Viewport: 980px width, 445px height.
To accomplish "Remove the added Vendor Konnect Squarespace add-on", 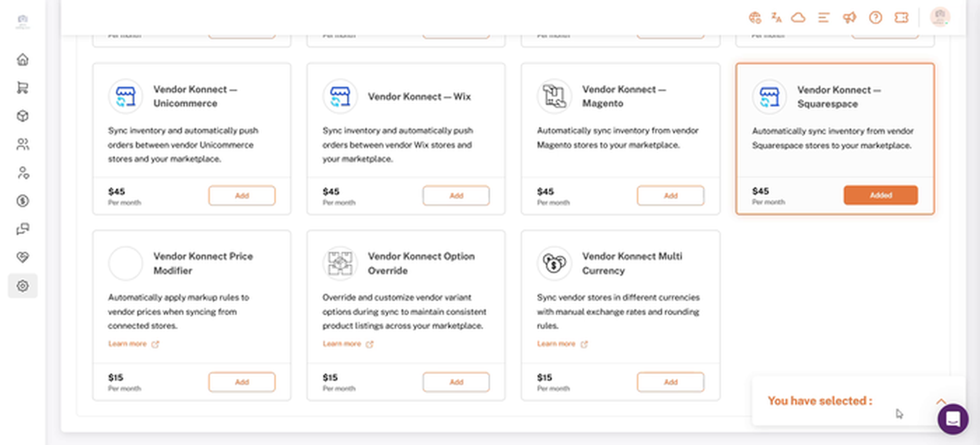I will [881, 195].
